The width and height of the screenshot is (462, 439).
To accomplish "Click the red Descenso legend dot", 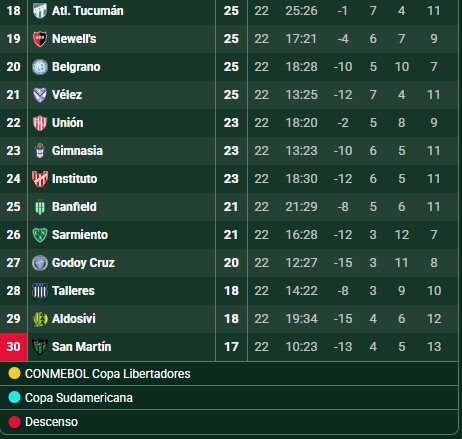I will [x=14, y=422].
